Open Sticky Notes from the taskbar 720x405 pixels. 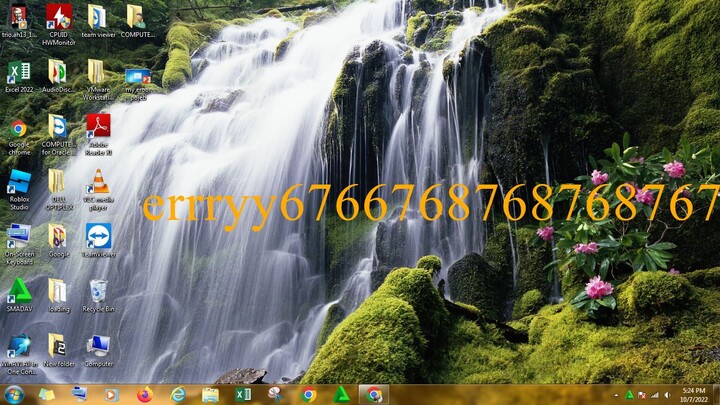click(46, 395)
